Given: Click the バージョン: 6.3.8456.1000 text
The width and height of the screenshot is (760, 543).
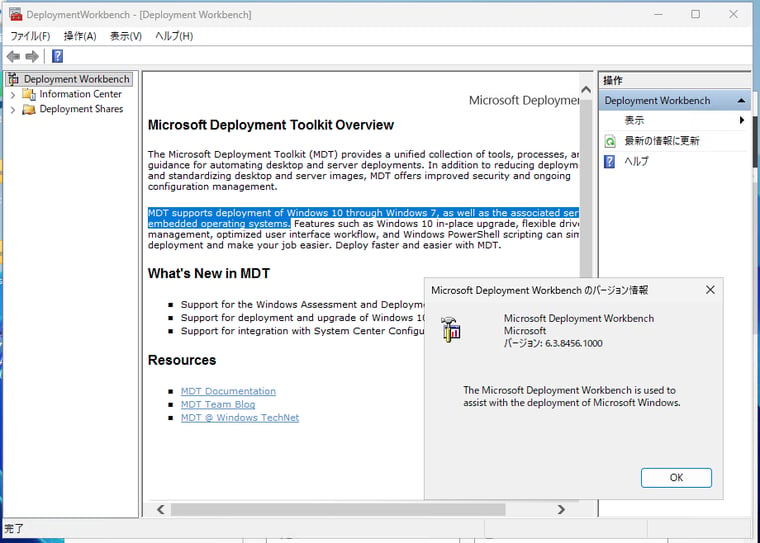Looking at the screenshot, I should pos(553,344).
